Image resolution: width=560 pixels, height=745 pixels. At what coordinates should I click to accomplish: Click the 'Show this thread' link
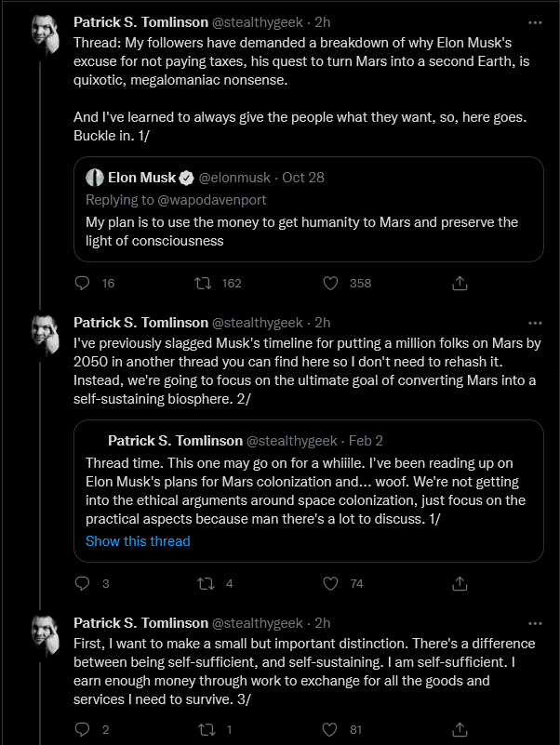pyautogui.click(x=138, y=541)
